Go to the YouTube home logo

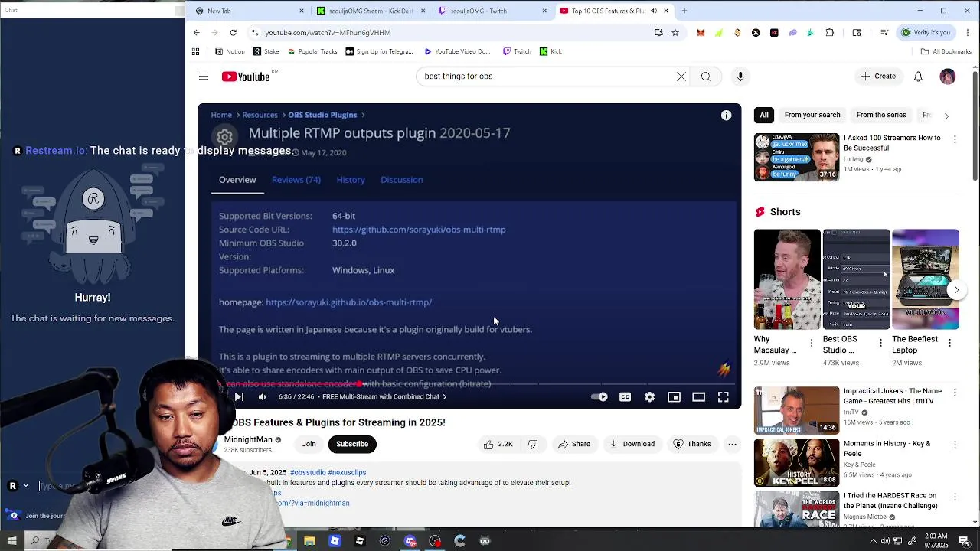coord(246,77)
